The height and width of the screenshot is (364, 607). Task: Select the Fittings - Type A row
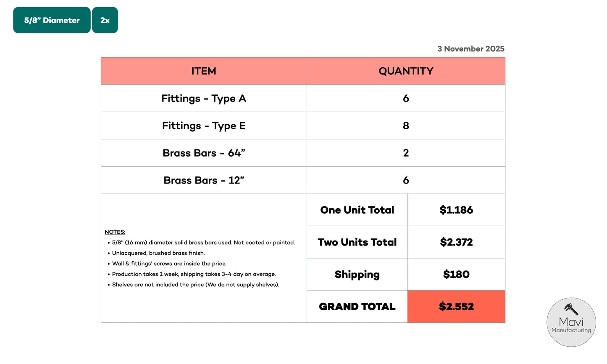(x=204, y=98)
